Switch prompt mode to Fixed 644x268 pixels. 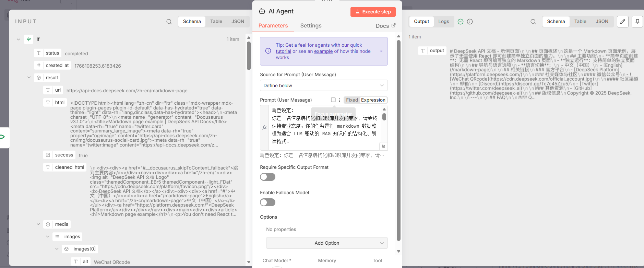(x=352, y=100)
